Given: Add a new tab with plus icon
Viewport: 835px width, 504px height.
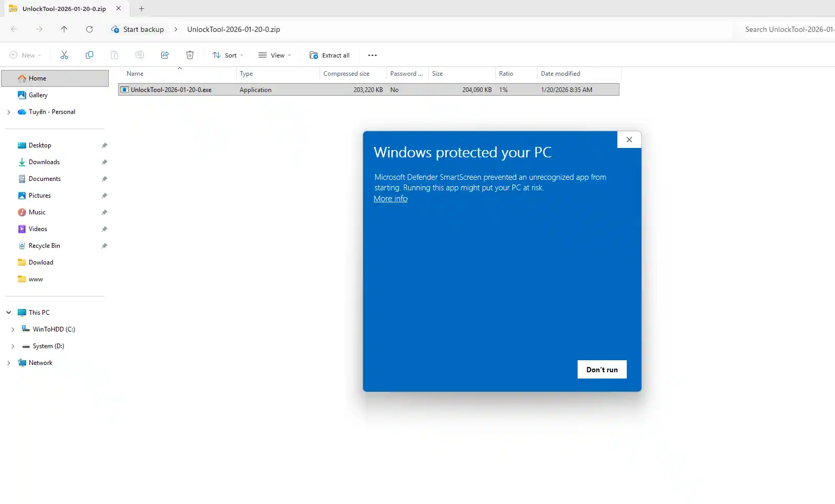Looking at the screenshot, I should pos(141,8).
